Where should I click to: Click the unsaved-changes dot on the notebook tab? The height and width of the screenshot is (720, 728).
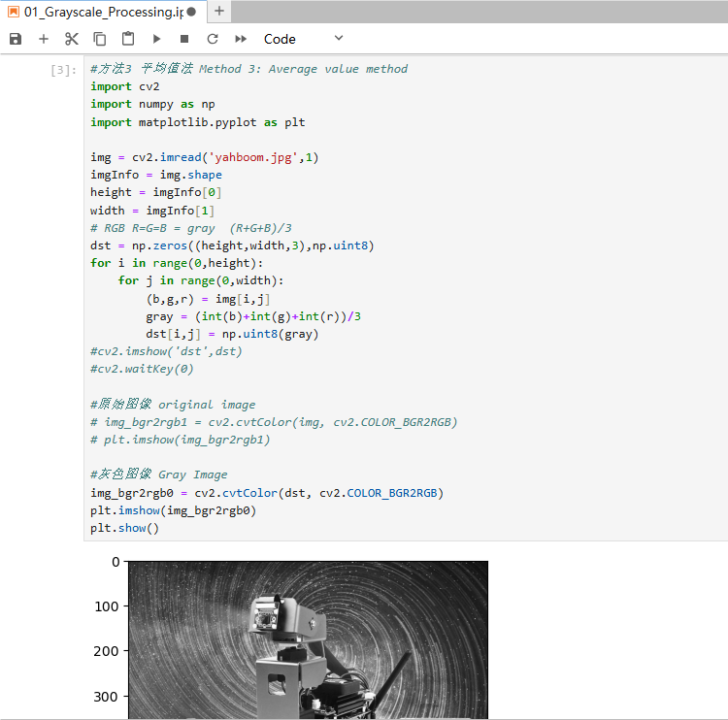[191, 12]
